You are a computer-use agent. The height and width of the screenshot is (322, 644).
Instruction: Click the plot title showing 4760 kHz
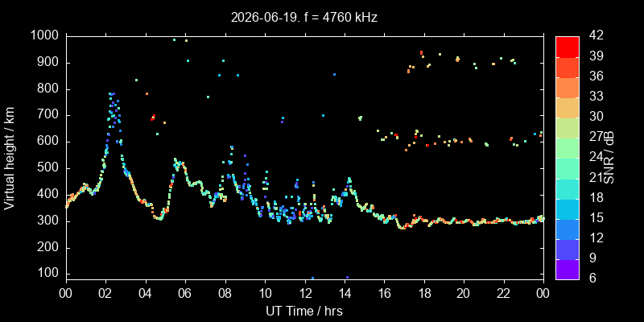tap(304, 17)
